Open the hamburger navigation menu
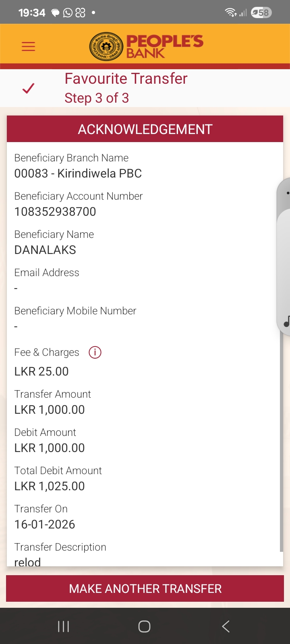The image size is (290, 644). pos(28,46)
